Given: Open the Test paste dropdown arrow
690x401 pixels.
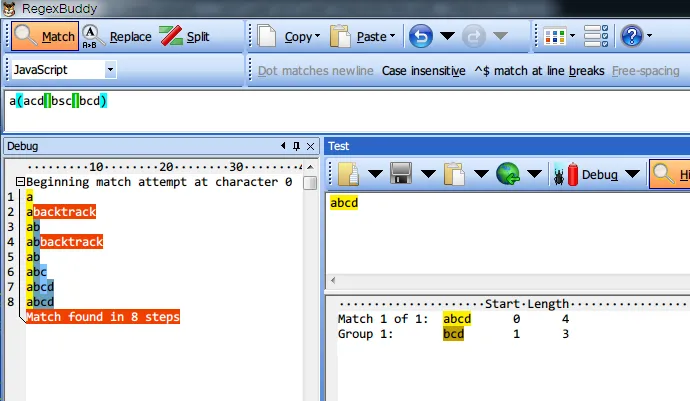Looking at the screenshot, I should (481, 174).
